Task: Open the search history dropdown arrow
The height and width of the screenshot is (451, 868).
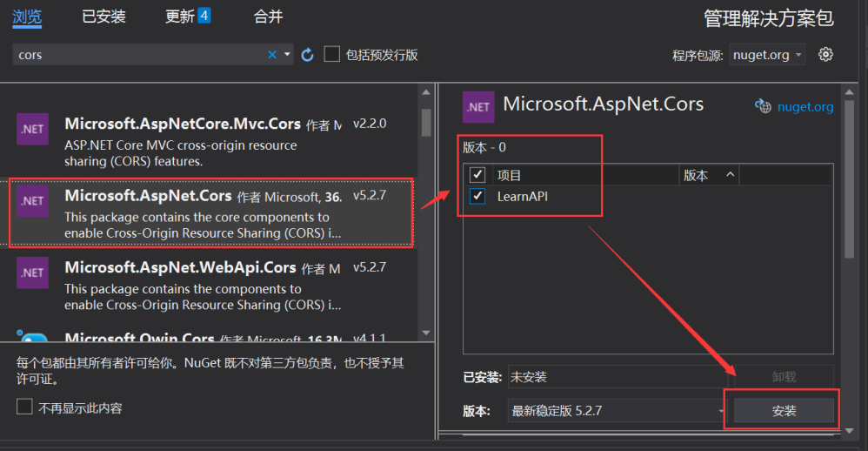Action: click(x=287, y=54)
